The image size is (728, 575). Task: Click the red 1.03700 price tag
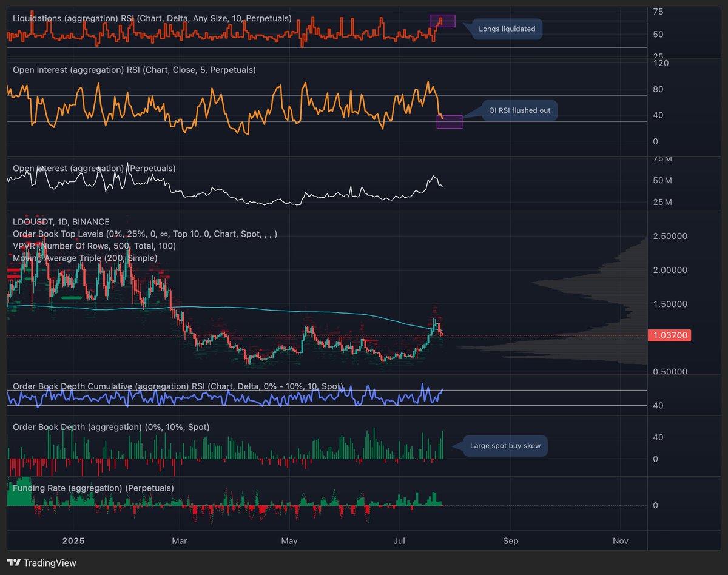(x=669, y=335)
